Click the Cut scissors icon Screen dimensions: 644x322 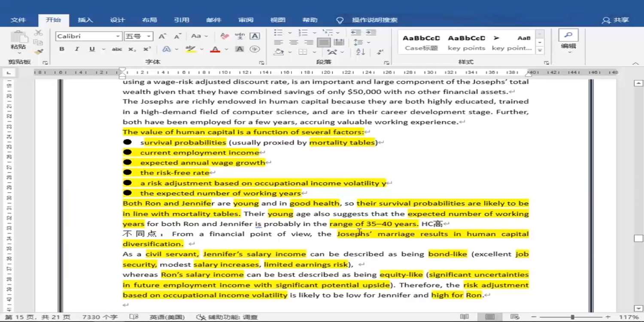39,33
